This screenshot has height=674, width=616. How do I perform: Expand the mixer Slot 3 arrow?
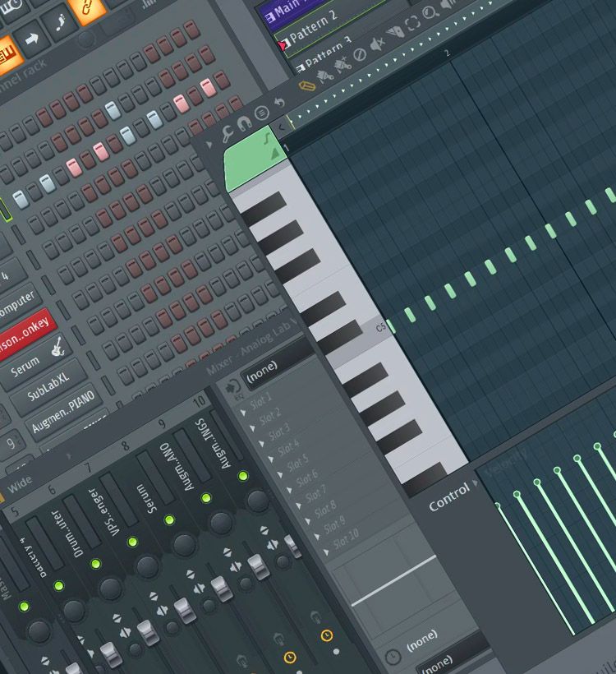point(262,443)
